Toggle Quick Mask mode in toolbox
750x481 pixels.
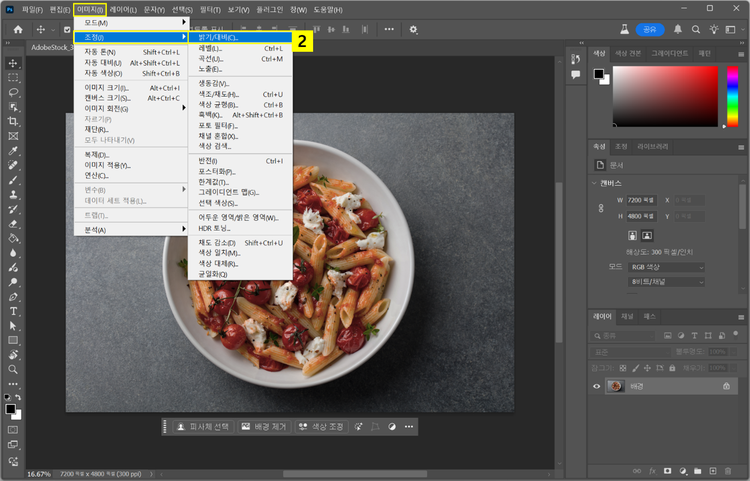[13, 430]
